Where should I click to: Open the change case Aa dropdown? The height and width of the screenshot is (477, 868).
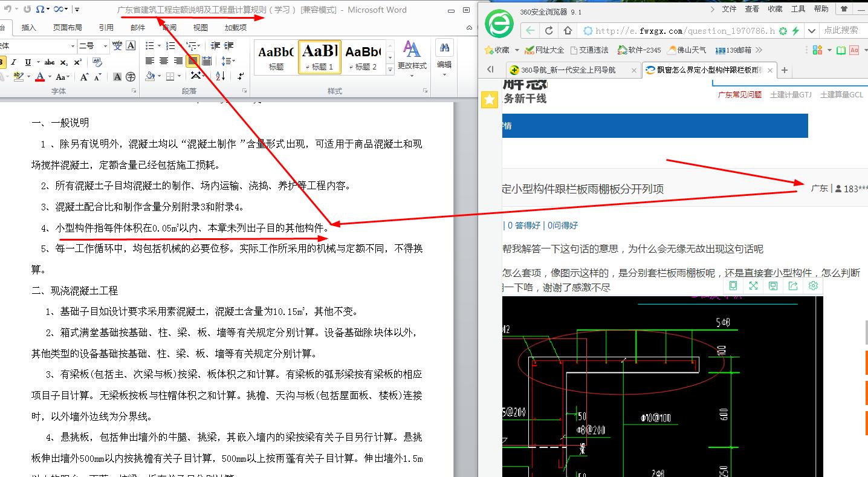click(62, 77)
